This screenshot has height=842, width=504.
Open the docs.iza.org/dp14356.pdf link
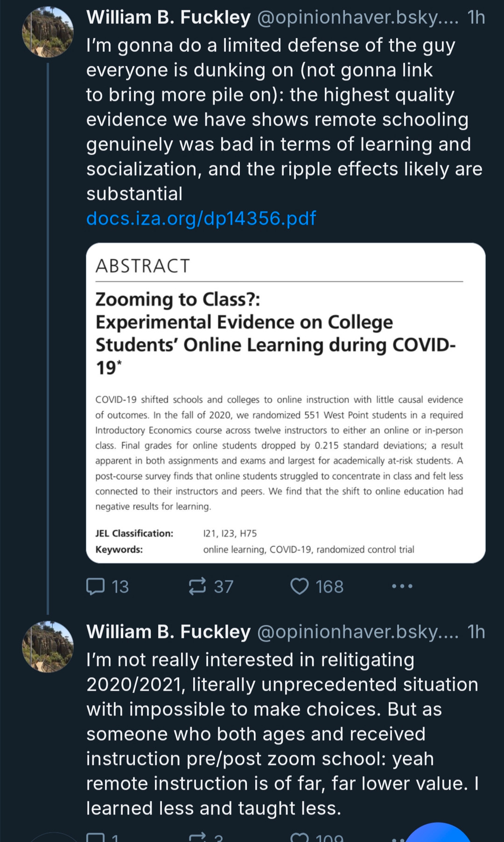point(201,219)
